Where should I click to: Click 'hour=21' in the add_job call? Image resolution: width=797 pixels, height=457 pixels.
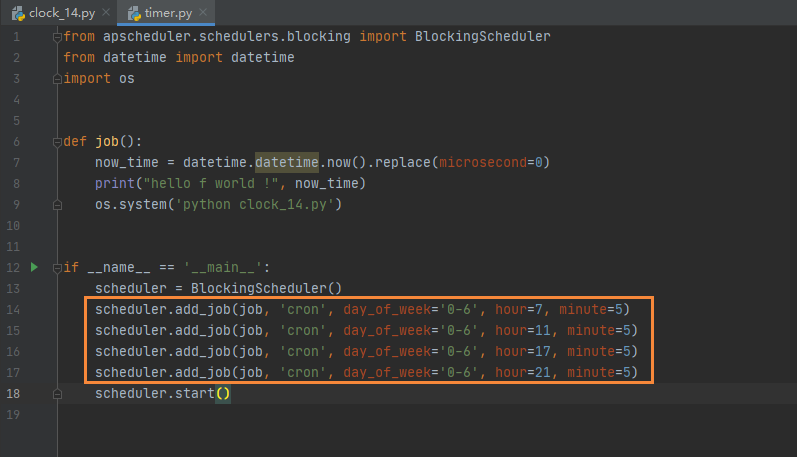[523, 372]
